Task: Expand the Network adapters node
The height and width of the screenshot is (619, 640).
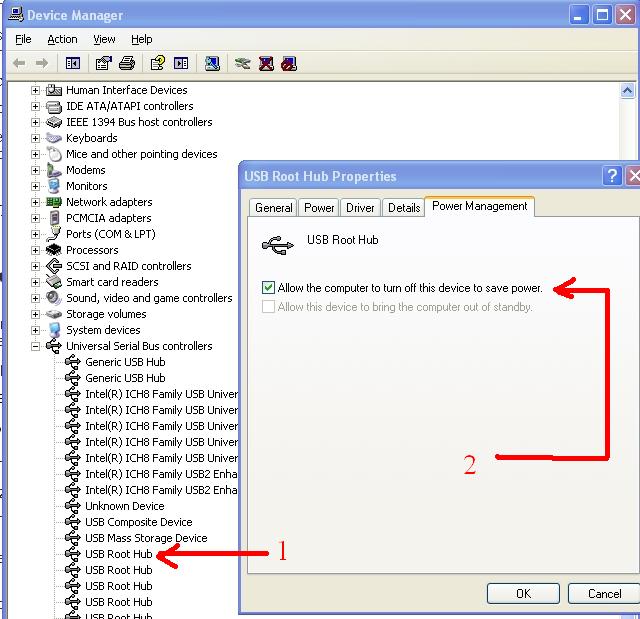Action: click(36, 202)
